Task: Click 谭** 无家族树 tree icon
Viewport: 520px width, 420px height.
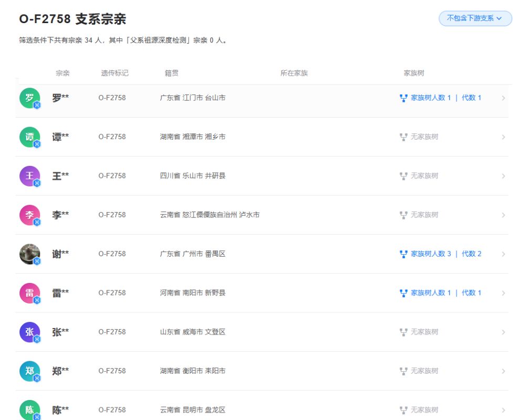Action: coord(403,137)
